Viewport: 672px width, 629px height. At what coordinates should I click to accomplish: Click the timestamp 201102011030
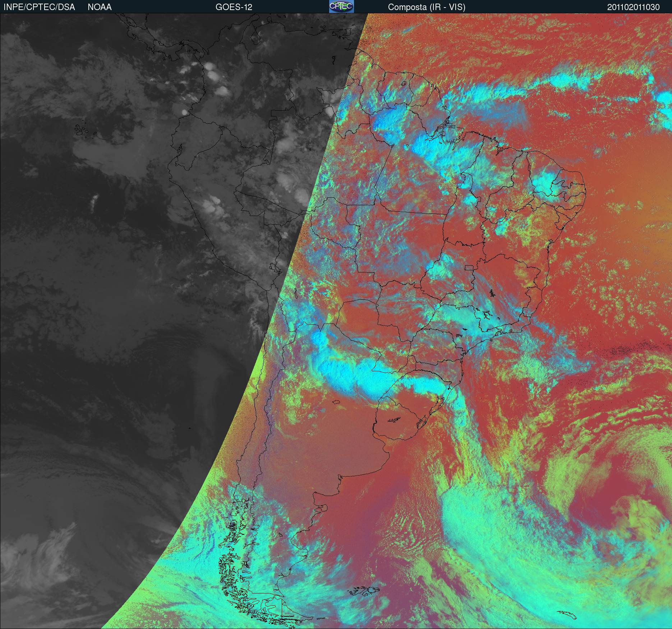pos(634,7)
